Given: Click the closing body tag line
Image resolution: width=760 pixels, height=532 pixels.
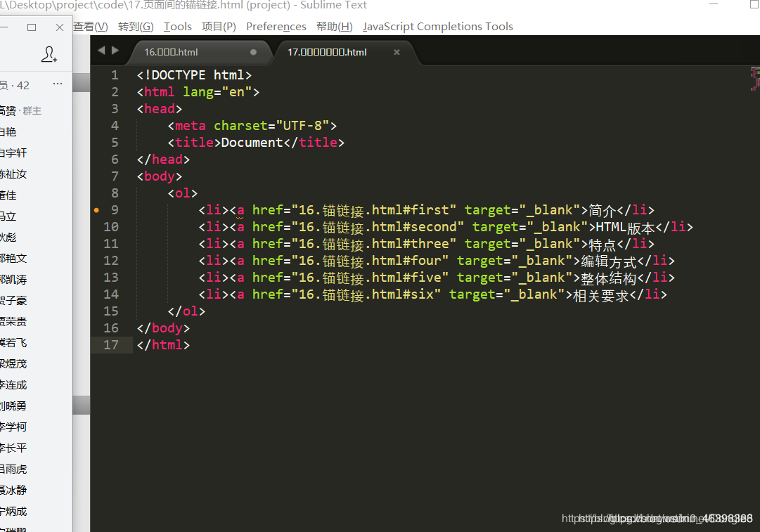Looking at the screenshot, I should 163,328.
